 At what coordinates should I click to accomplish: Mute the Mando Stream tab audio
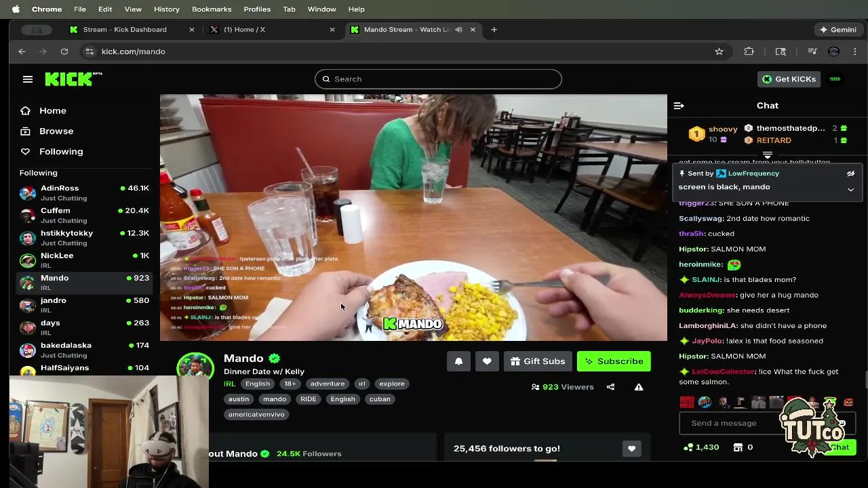click(458, 30)
